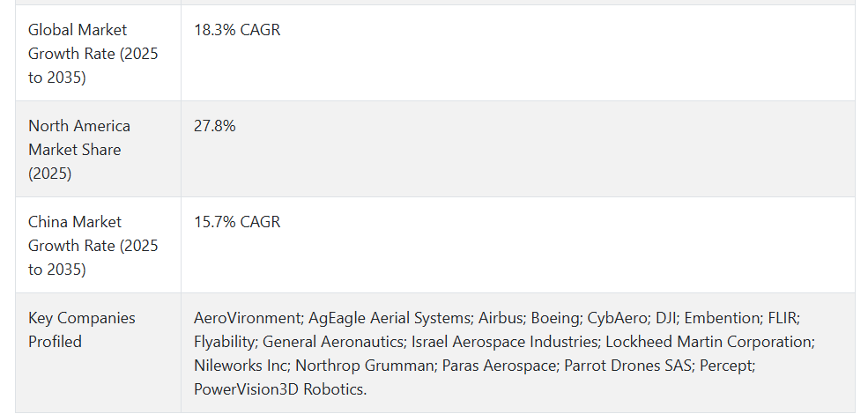Click the DJI company name

coord(666,318)
